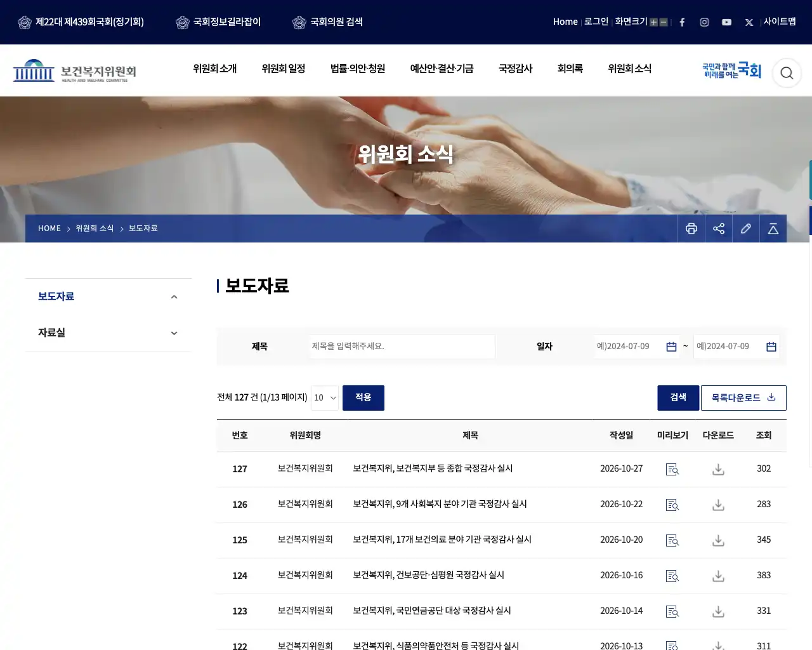Download attachment for row 126
The image size is (812, 650).
(718, 505)
